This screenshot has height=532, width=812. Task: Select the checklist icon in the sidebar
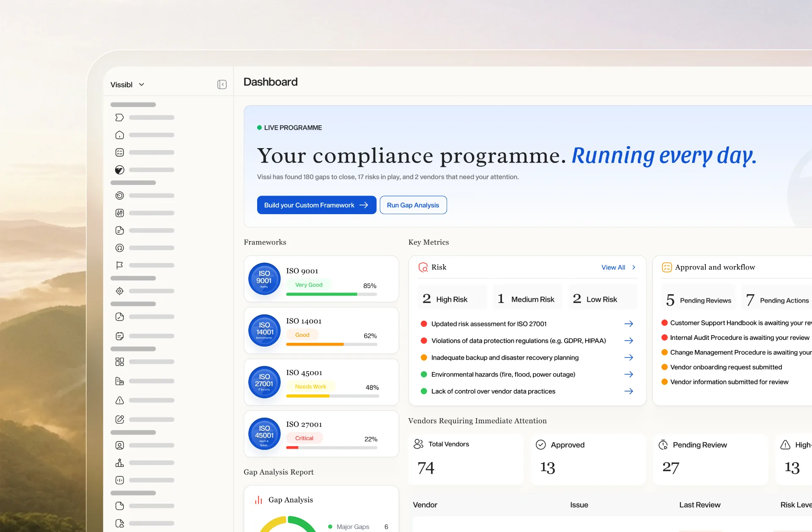(120, 152)
